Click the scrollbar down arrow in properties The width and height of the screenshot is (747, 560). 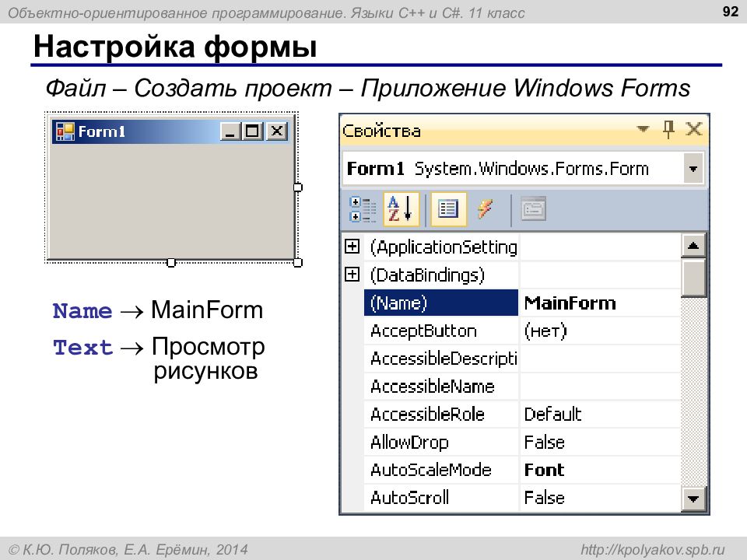click(693, 499)
